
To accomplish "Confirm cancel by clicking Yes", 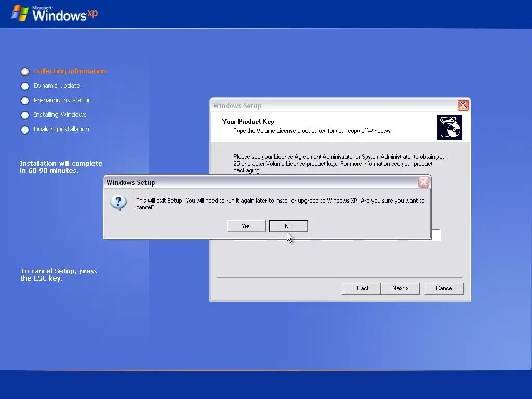I will 246,226.
